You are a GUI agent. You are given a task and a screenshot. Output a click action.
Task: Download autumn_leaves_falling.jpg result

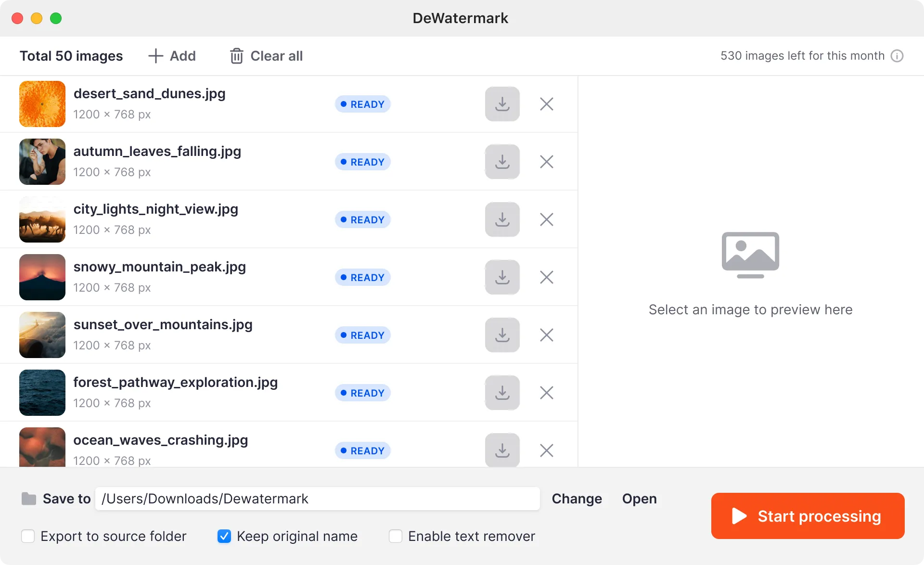click(502, 162)
